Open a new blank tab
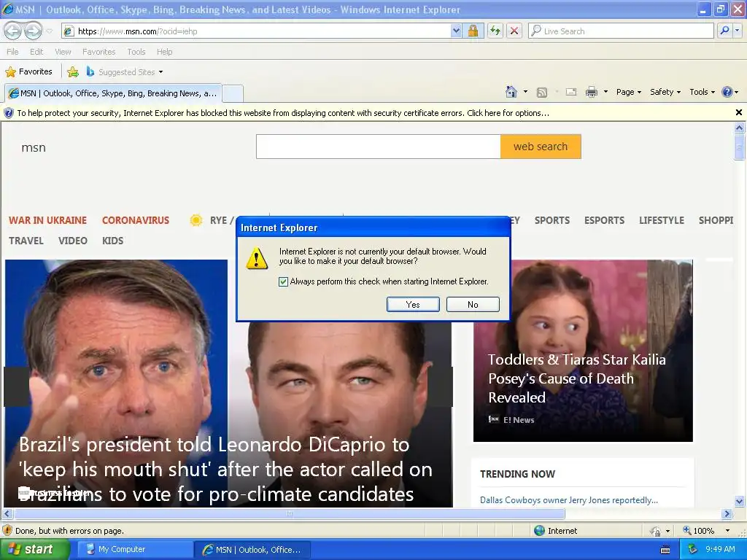This screenshot has width=747, height=560. pos(233,94)
